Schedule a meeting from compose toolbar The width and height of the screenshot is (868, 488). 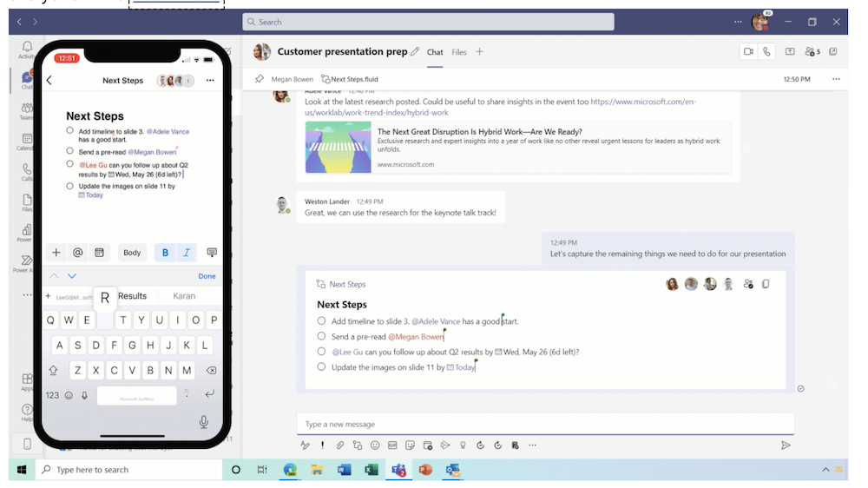[427, 445]
